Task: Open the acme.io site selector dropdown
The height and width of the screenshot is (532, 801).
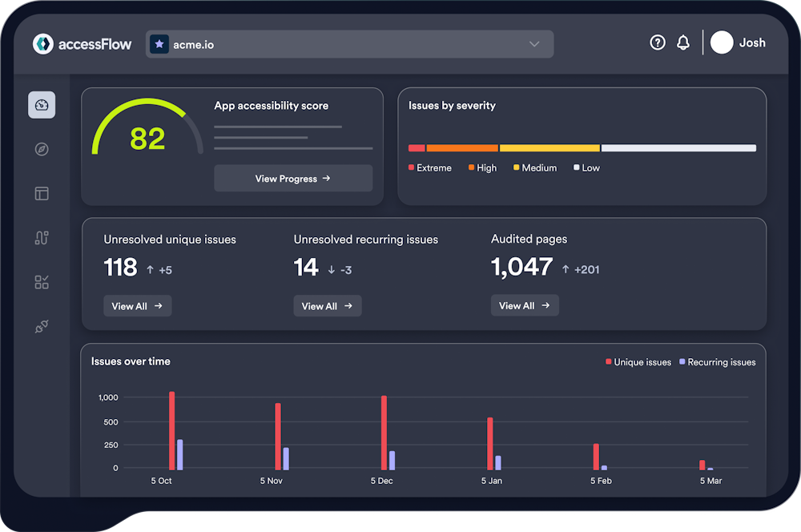Action: 533,44
